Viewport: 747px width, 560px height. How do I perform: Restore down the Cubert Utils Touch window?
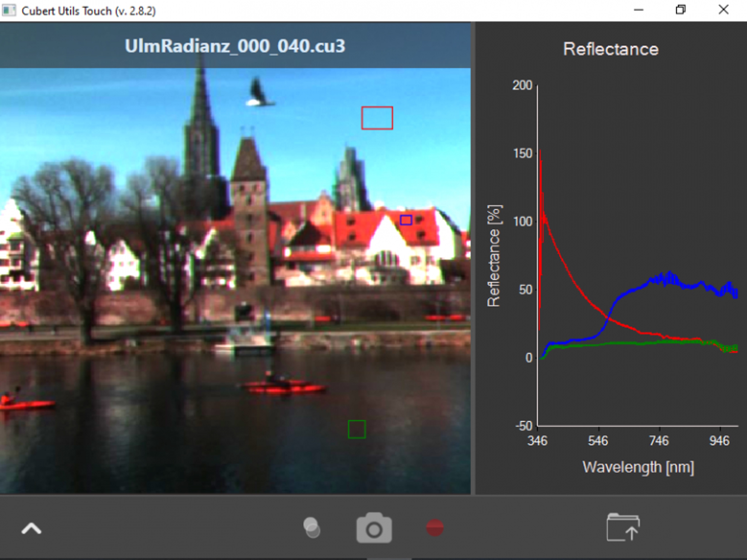(x=680, y=10)
